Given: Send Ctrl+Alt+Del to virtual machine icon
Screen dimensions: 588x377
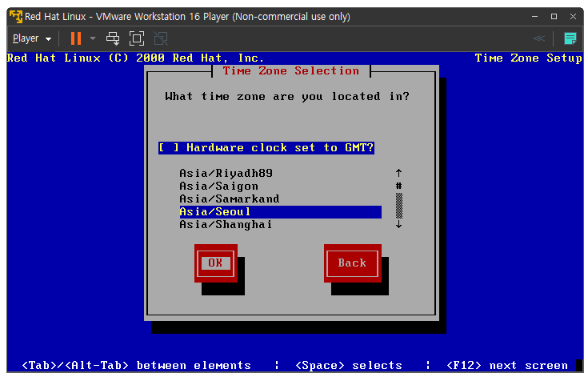Looking at the screenshot, I should click(x=113, y=38).
